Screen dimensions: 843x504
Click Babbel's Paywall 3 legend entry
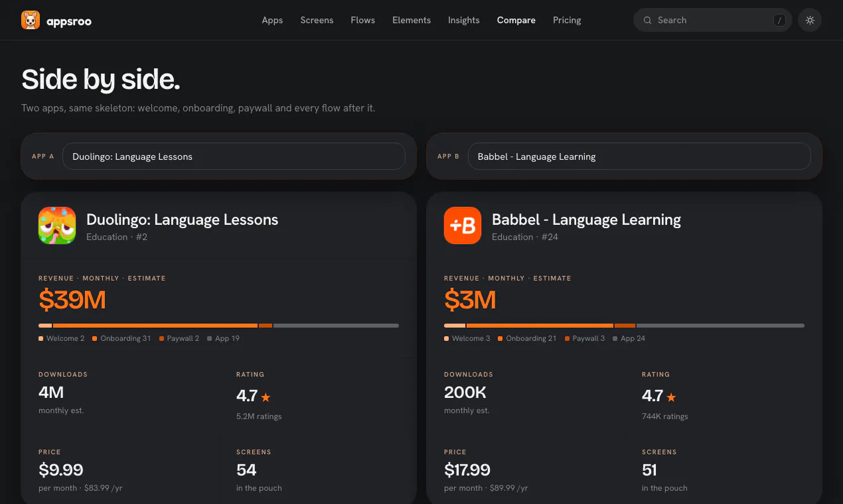(x=585, y=338)
